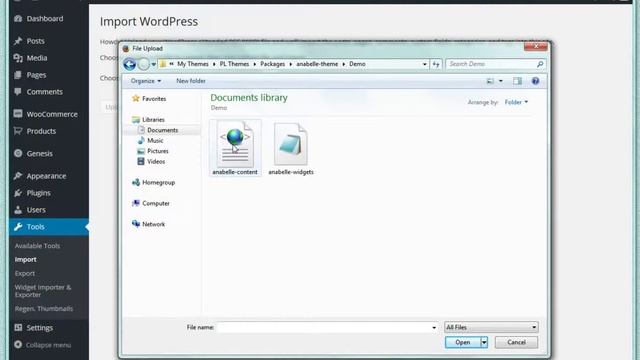Open recent locations dropdown next to Forward arrow
The width and height of the screenshot is (640, 360).
tap(153, 64)
